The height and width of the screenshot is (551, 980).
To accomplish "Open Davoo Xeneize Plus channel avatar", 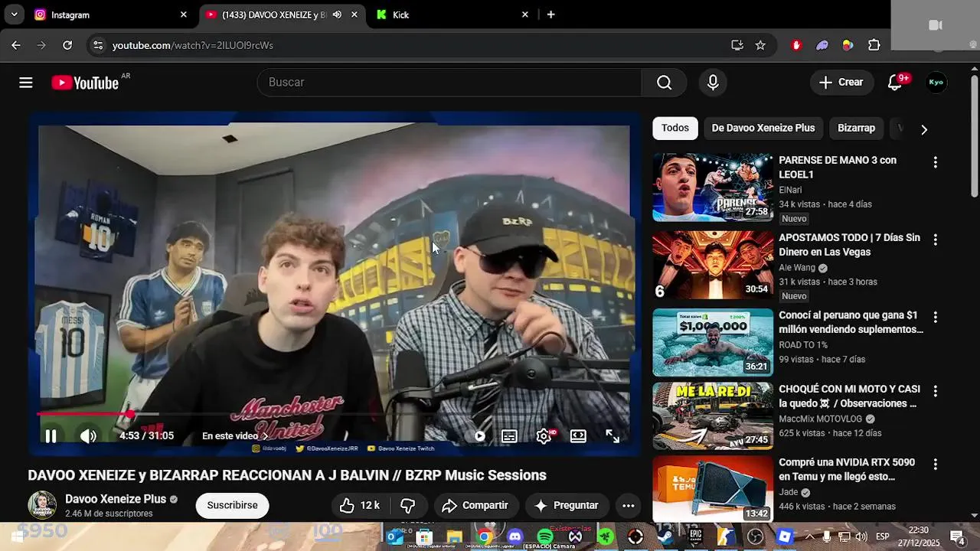I will pos(42,505).
